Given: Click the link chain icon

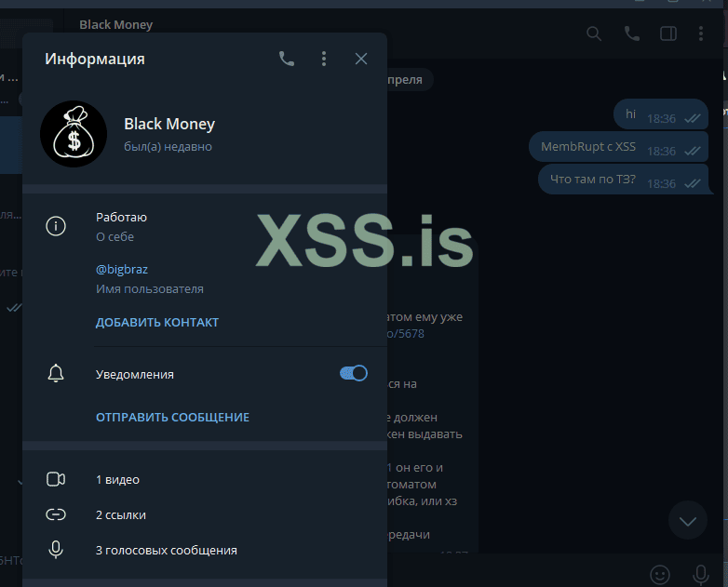Looking at the screenshot, I should pos(56,514).
